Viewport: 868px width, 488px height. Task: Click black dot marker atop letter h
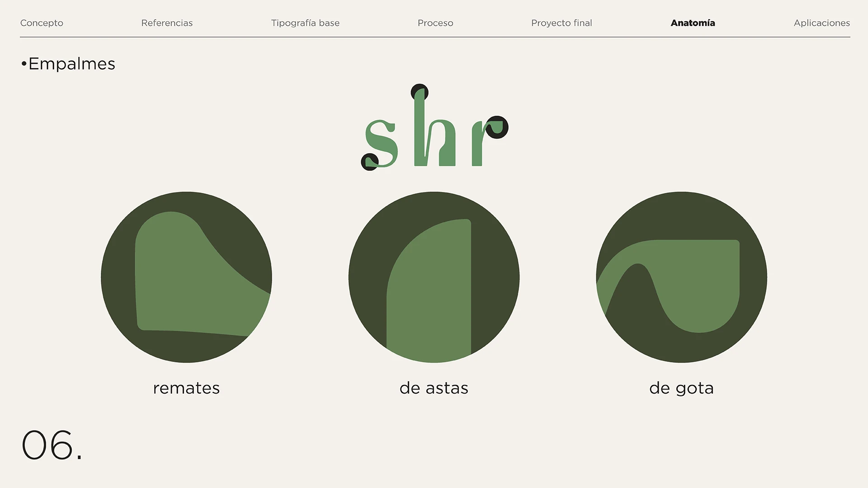click(419, 92)
